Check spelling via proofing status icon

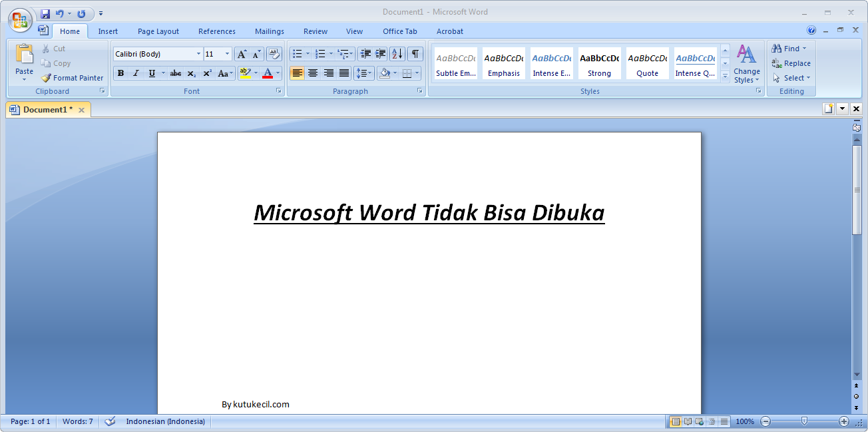point(110,421)
